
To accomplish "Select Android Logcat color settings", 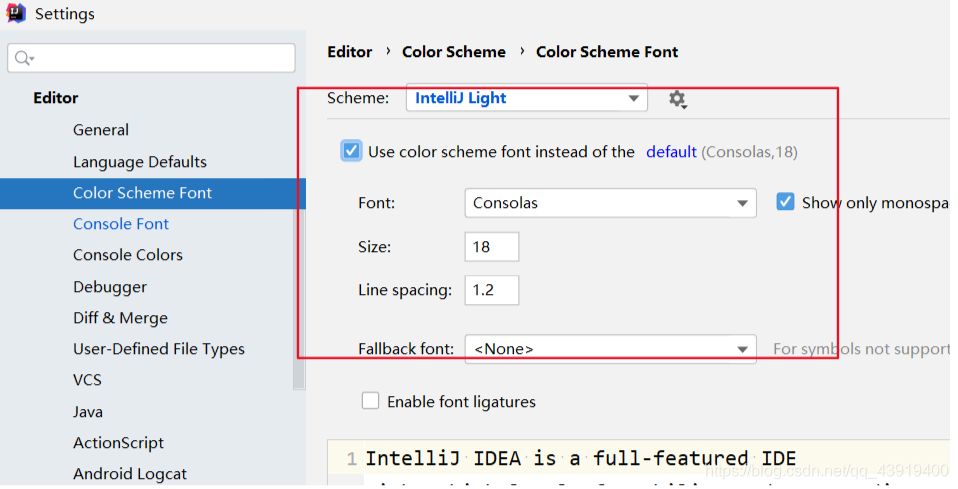I will 130,474.
